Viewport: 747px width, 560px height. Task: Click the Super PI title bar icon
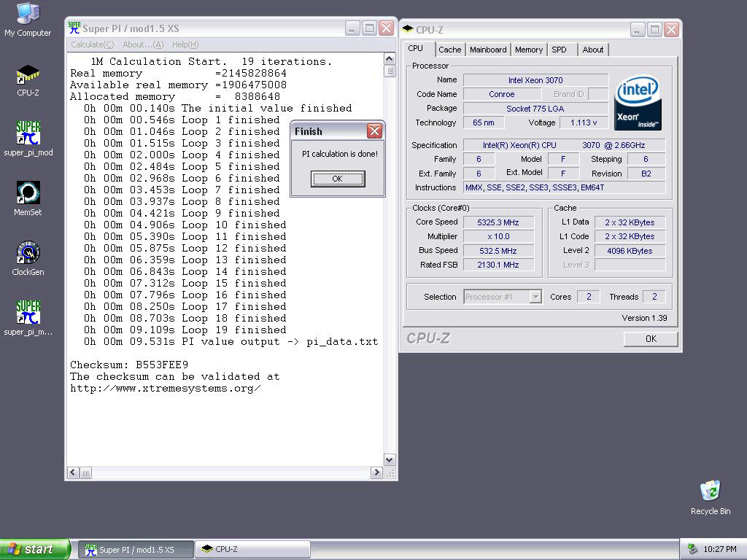(x=74, y=28)
